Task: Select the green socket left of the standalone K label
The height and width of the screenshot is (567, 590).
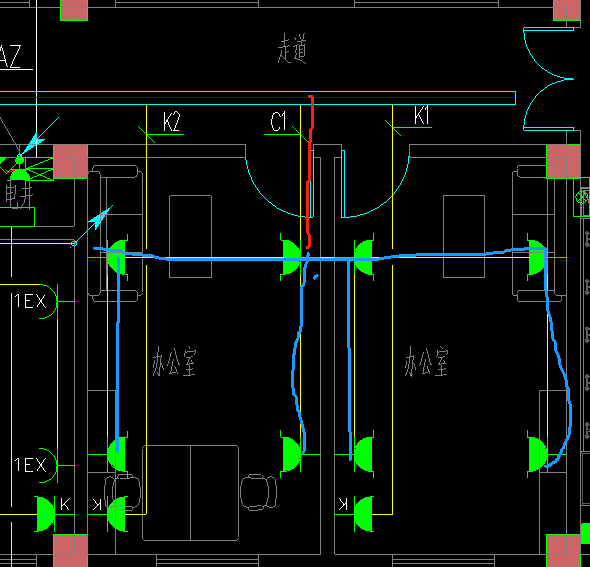Action: click(44, 514)
